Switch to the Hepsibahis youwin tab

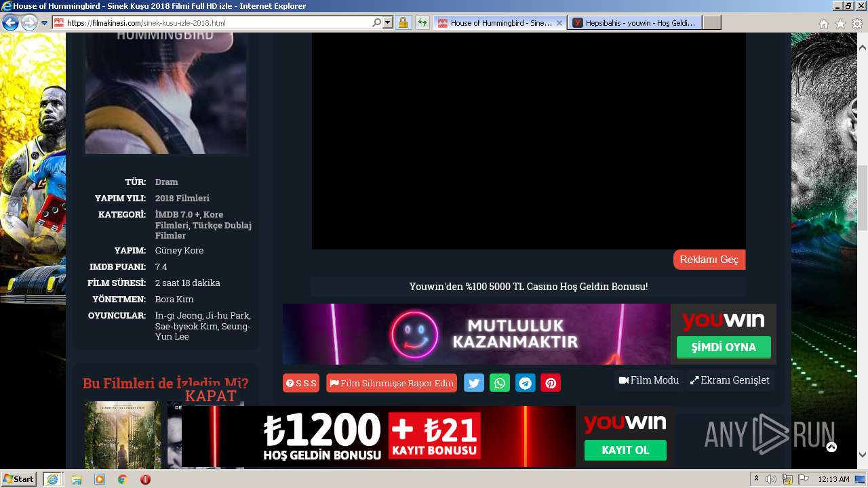635,23
